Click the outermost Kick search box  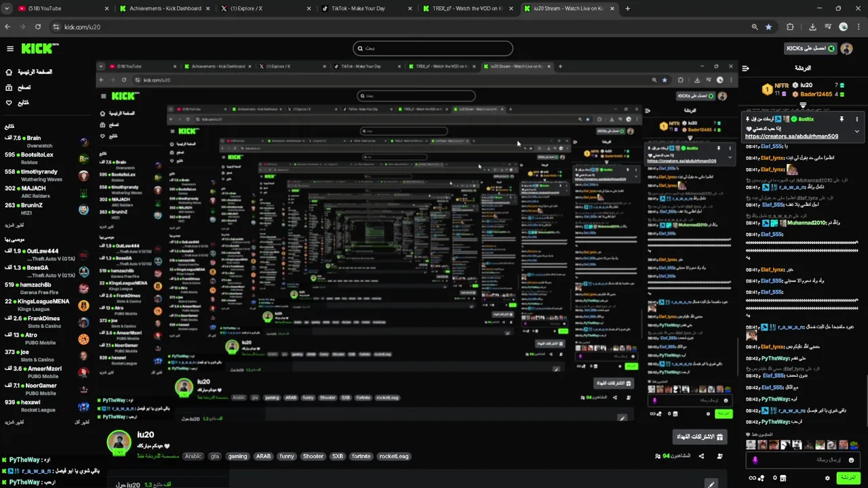pos(433,48)
